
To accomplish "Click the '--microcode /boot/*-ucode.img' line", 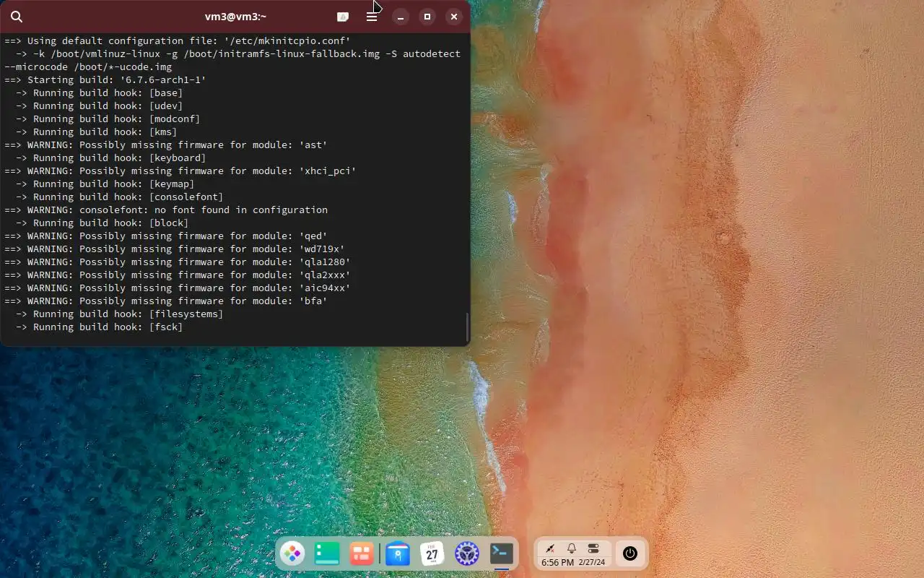I will click(88, 67).
